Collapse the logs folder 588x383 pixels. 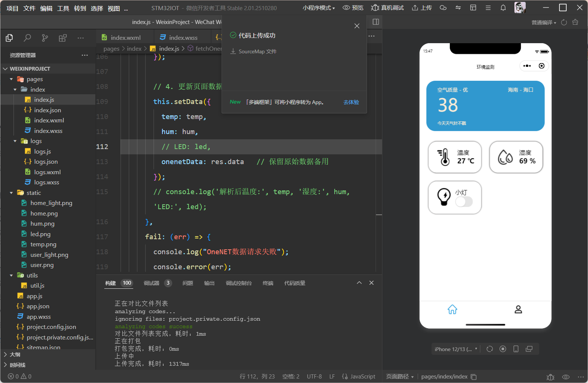tap(15, 141)
